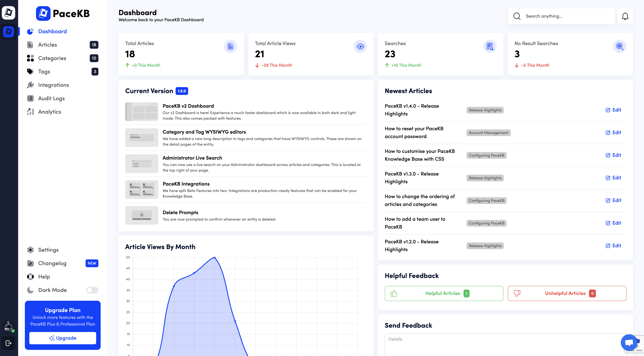
Task: Open the Tags section
Action: pos(44,71)
